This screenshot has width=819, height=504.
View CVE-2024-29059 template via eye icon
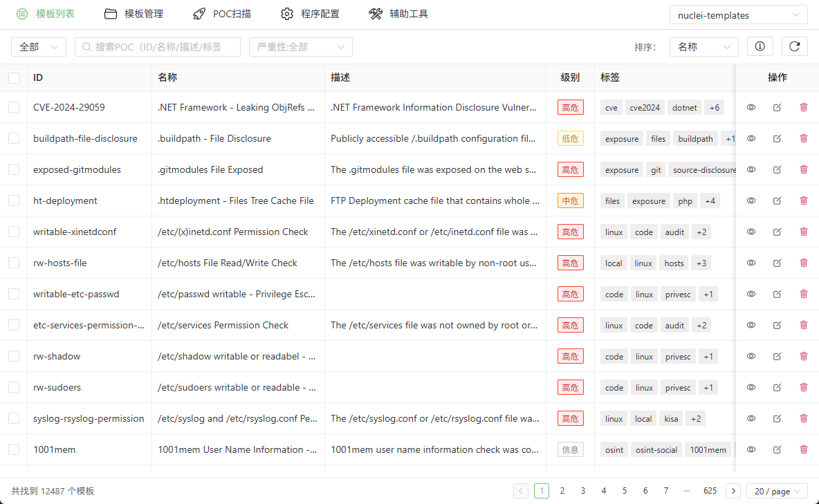click(x=751, y=107)
